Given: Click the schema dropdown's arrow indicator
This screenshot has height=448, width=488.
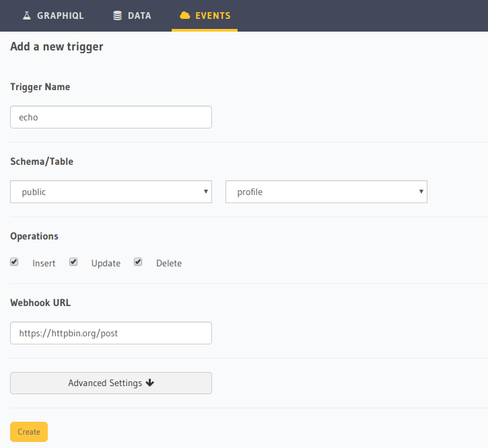Looking at the screenshot, I should tap(205, 192).
